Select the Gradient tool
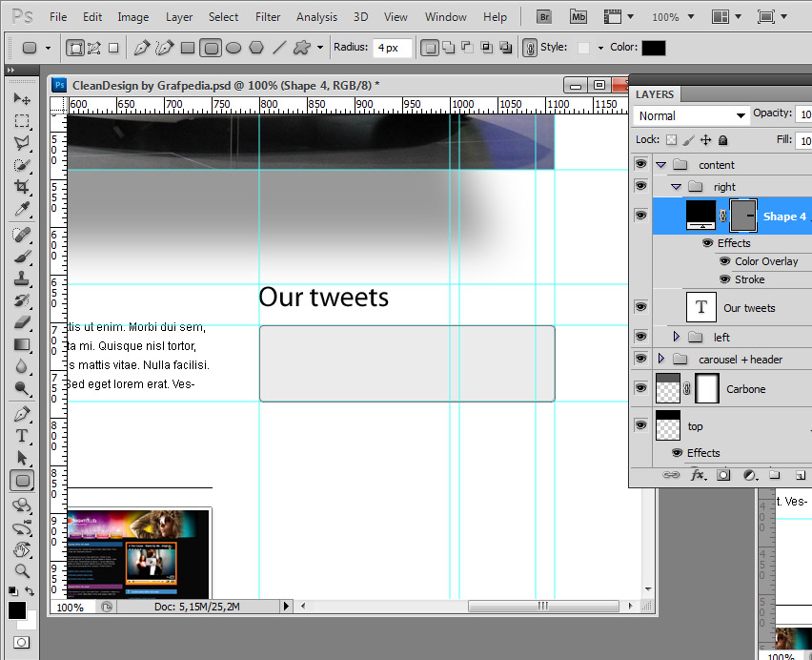Screen dimensions: 812x660 click(x=22, y=344)
